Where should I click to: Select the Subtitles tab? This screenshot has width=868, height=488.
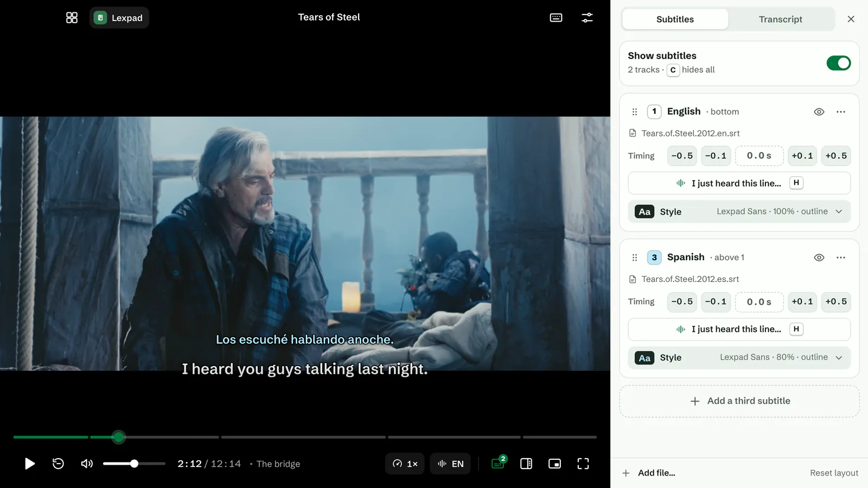pos(675,19)
